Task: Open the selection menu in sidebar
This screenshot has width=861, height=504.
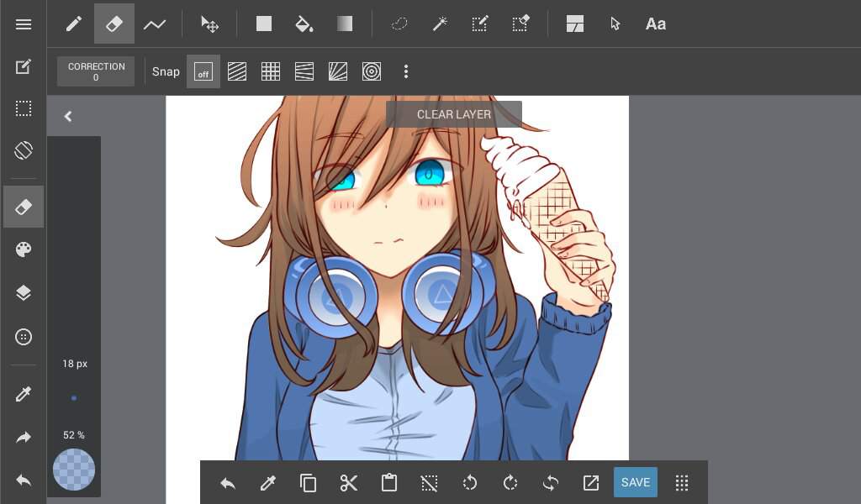Action: [x=23, y=108]
